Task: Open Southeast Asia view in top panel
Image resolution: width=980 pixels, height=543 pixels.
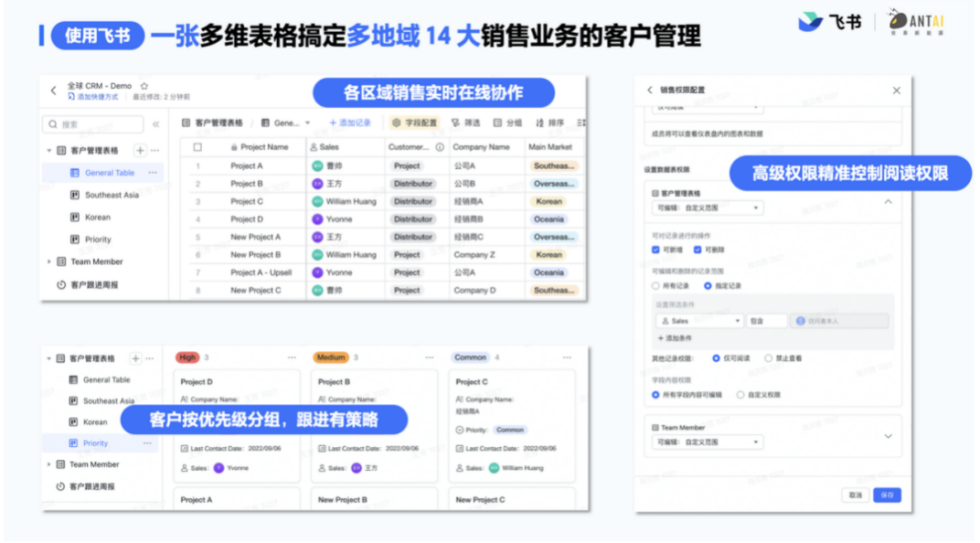Action: pyautogui.click(x=112, y=195)
